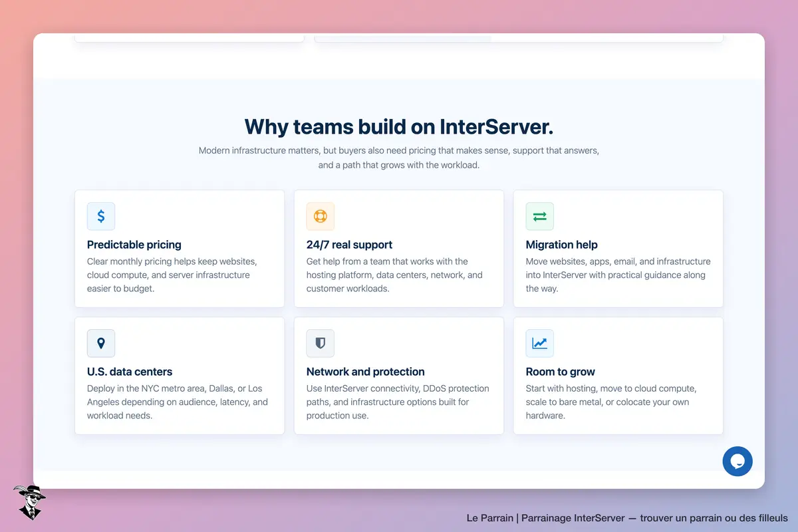Image resolution: width=798 pixels, height=532 pixels.
Task: Click the "Use InterServer connectivity" description
Action: [398, 402]
